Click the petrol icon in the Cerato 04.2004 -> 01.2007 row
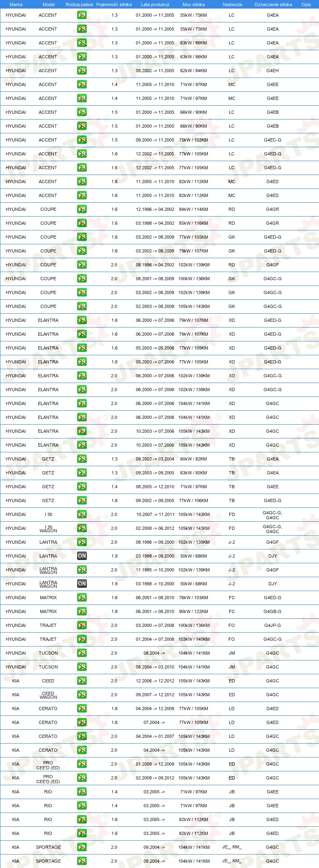 click(82, 736)
